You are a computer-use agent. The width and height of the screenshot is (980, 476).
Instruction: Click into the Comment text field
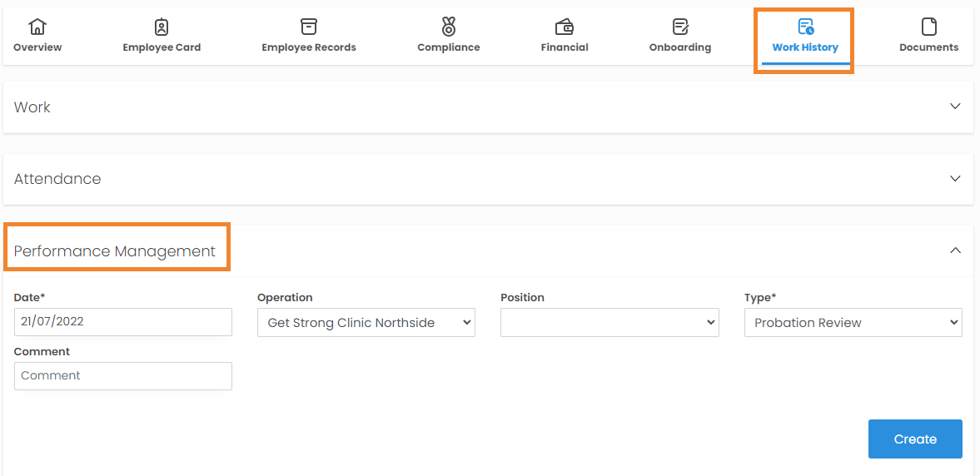click(x=123, y=376)
